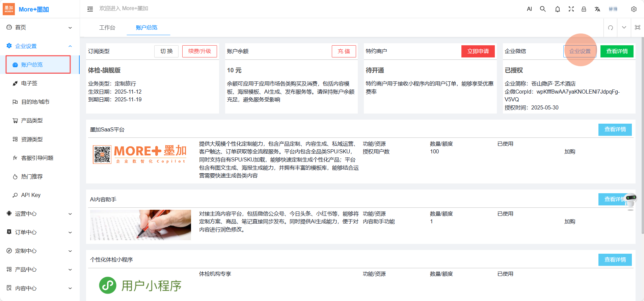This screenshot has height=301, width=644.
Task: Click the MORE+ 墨加 QR code image
Action: pyautogui.click(x=102, y=155)
